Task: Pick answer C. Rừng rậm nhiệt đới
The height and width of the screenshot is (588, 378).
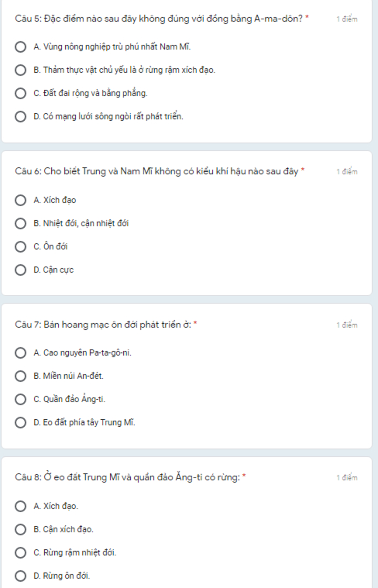Action: [20, 553]
